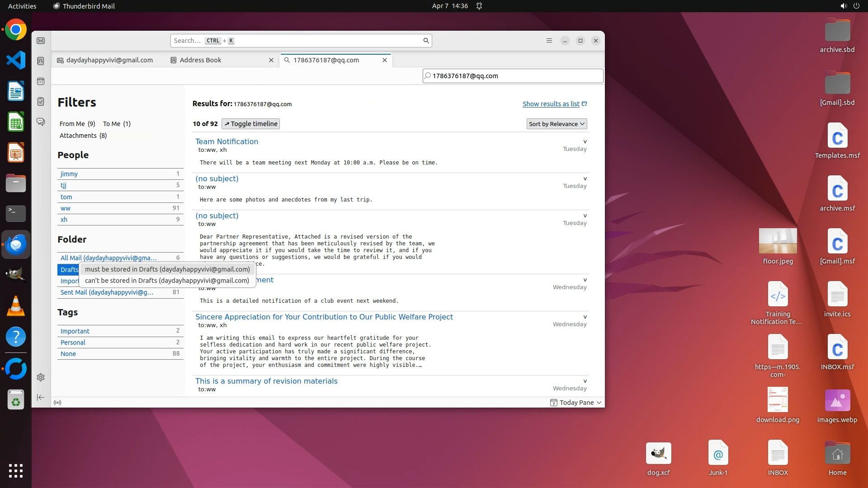The height and width of the screenshot is (488, 868).
Task: Open the Mail space icon in sidebar
Action: point(41,41)
